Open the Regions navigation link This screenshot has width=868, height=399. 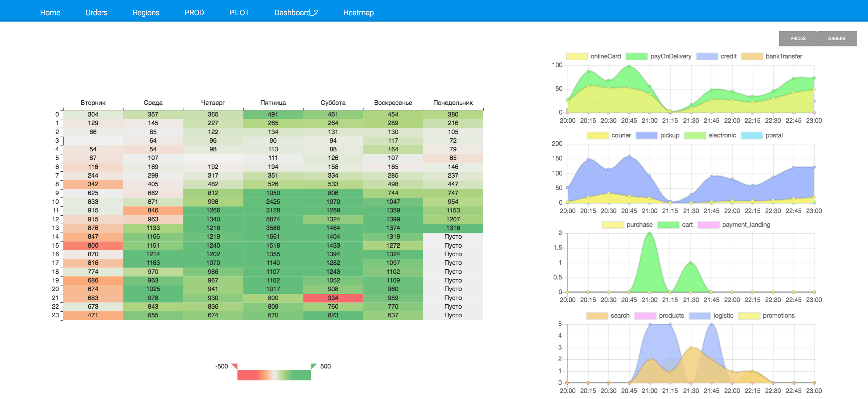(146, 13)
